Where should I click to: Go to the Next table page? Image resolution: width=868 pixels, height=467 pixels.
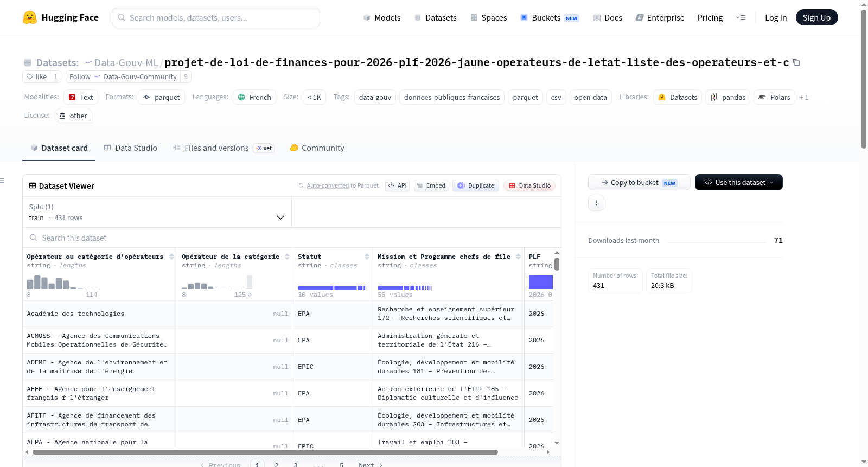point(371,465)
